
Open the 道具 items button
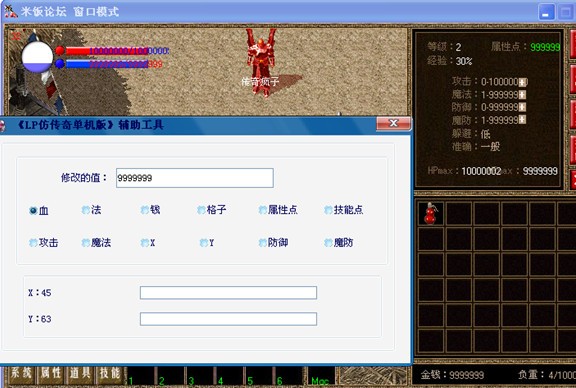(80, 374)
